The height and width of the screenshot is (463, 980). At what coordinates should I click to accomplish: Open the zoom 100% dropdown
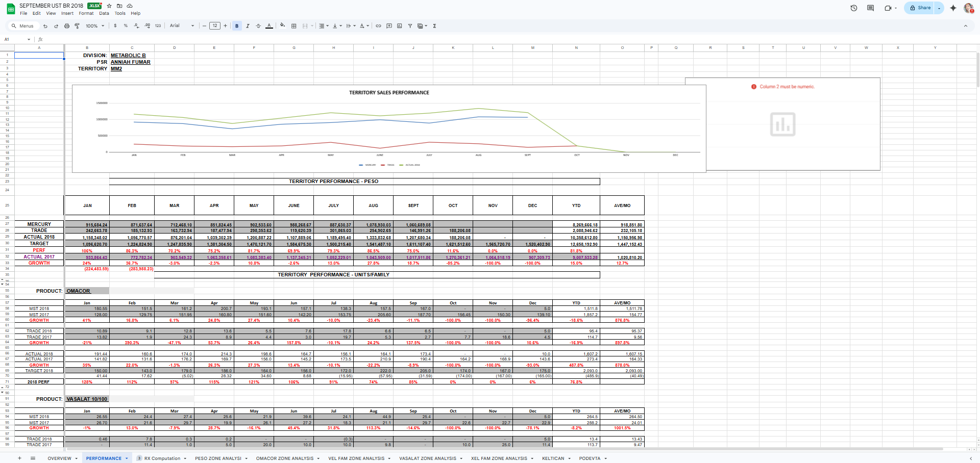pos(95,26)
